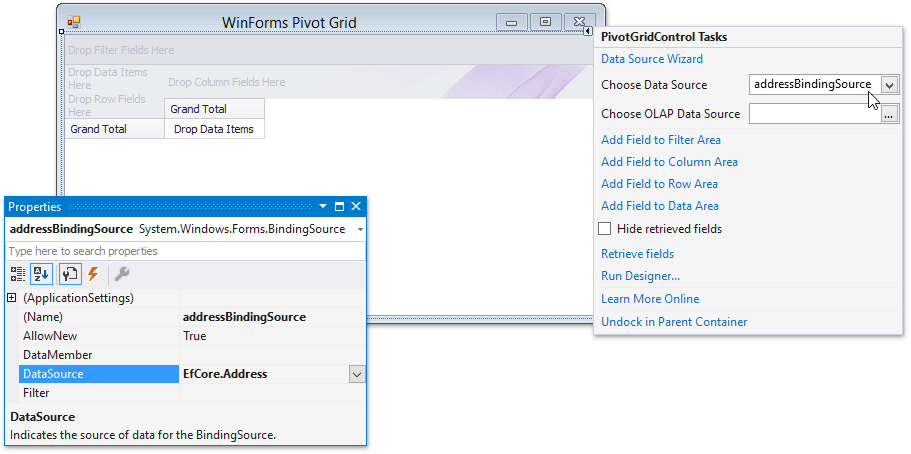
Task: Expand the (ApplicationSettings) property node
Action: click(11, 298)
